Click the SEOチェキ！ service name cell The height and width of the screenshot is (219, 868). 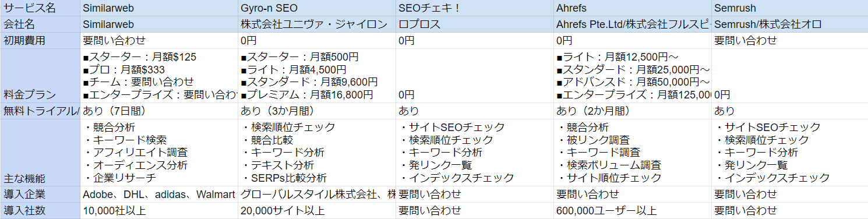click(475, 9)
